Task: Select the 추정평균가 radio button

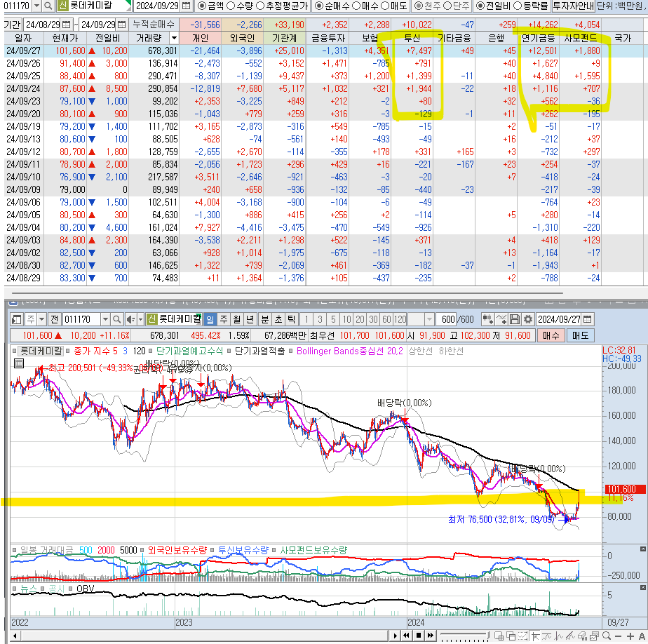Action: 260,6
